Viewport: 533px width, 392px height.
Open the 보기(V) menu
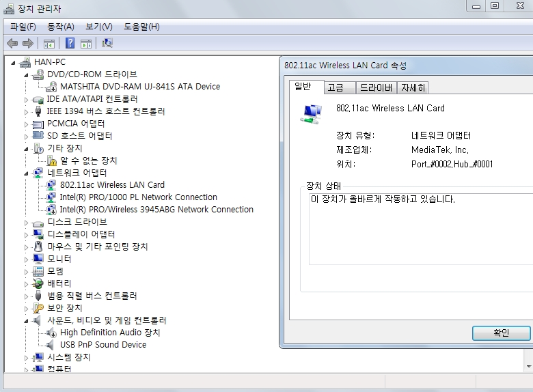98,27
